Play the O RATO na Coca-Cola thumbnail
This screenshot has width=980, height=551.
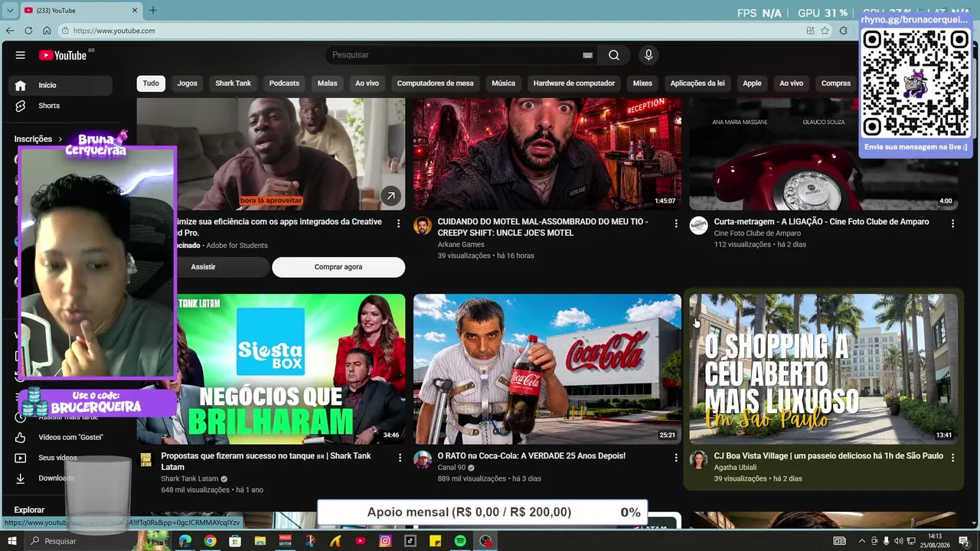tap(547, 369)
